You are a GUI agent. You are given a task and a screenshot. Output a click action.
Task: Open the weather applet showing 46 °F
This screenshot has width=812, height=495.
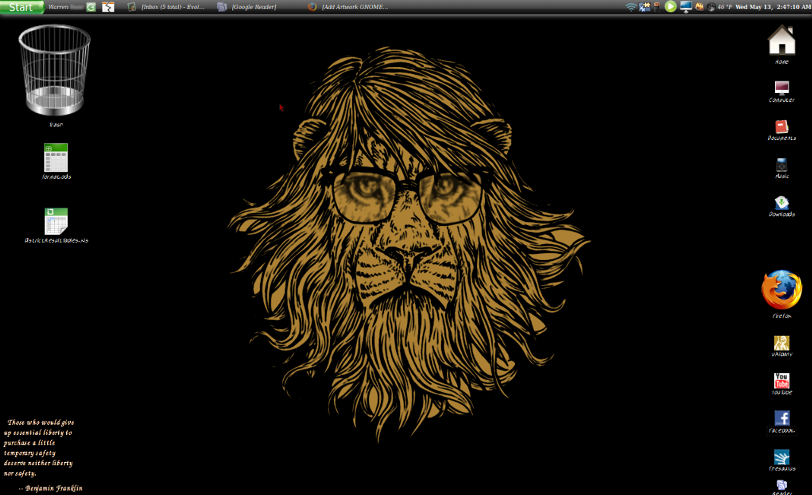tap(719, 7)
